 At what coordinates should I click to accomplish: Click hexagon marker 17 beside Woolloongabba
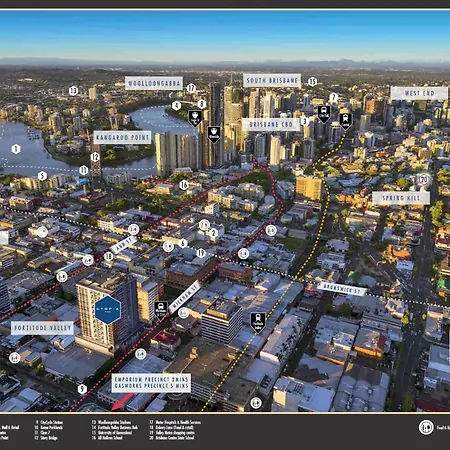click(x=191, y=88)
